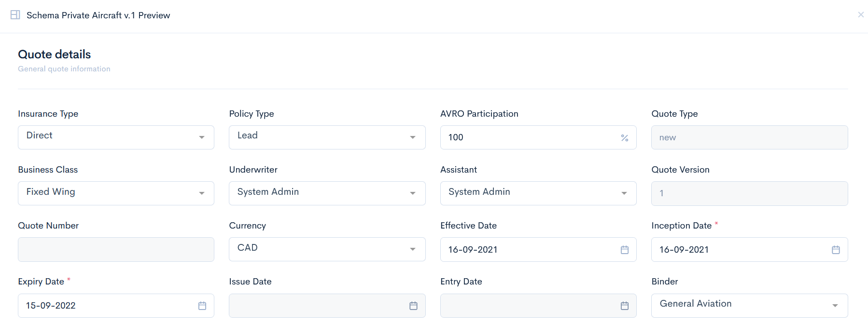The image size is (868, 324).
Task: Expand the Underwriter selection list
Action: pos(327,193)
